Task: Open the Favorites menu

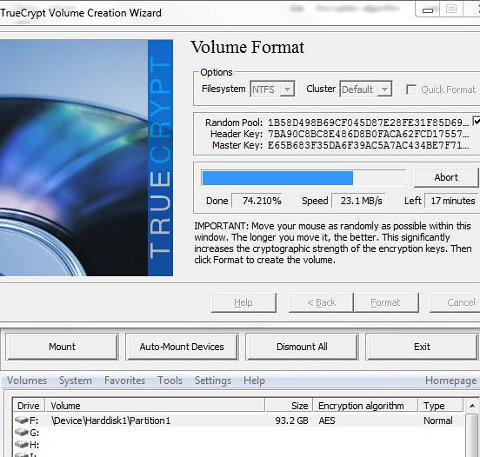Action: click(x=125, y=380)
